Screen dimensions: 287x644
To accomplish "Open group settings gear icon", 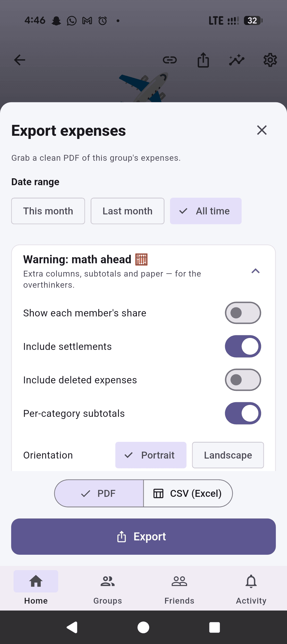I will (x=270, y=60).
